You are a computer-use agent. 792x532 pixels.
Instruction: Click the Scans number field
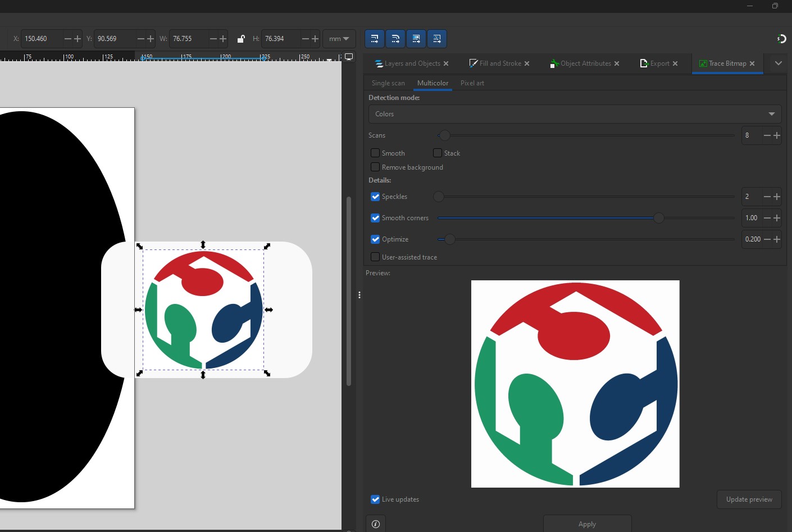(752, 135)
